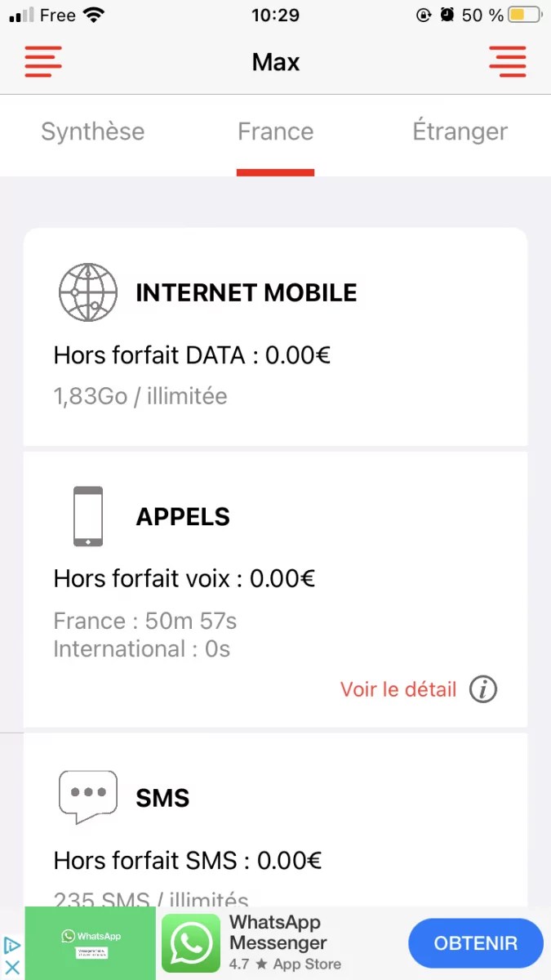Viewport: 551px width, 980px height.
Task: Click the alarm clock status bar icon
Action: point(445,15)
